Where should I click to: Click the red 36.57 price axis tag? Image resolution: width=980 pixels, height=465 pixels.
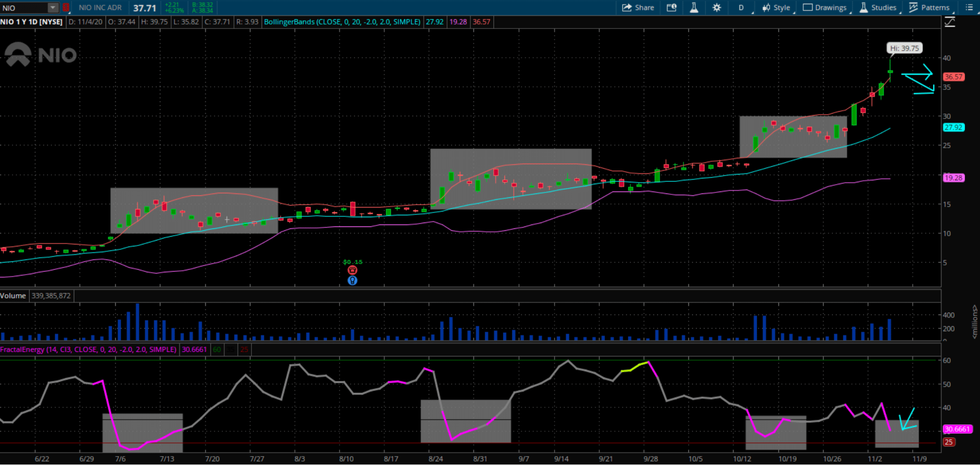[x=954, y=77]
